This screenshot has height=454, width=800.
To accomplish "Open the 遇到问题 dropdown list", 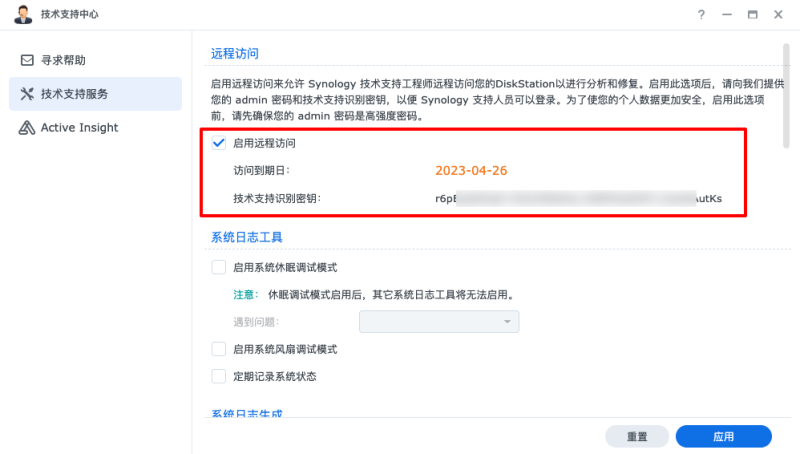I will [439, 321].
